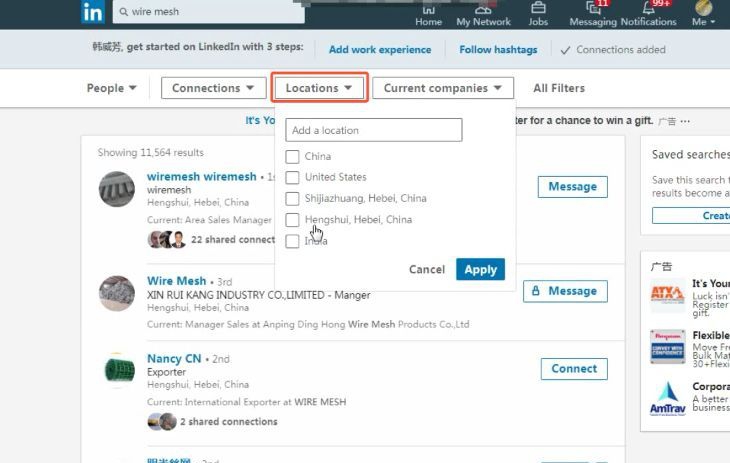
Task: Check the India location box
Action: pyautogui.click(x=292, y=241)
